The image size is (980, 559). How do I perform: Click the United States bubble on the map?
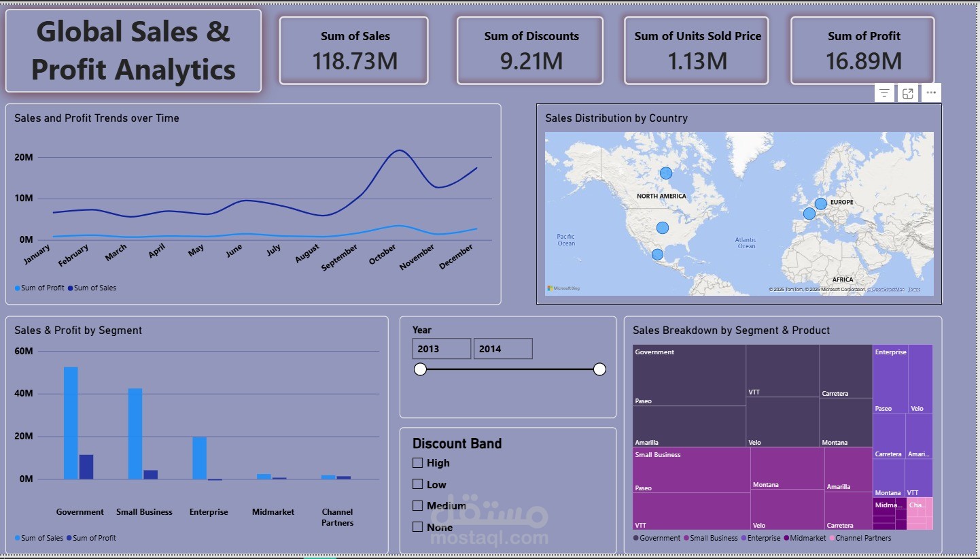[x=662, y=228]
